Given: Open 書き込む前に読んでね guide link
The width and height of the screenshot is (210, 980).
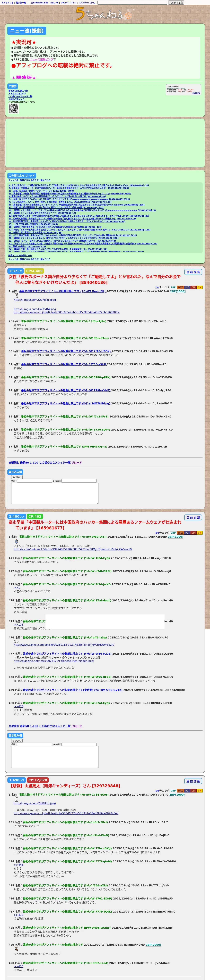Looking at the screenshot, I should [18, 91].
